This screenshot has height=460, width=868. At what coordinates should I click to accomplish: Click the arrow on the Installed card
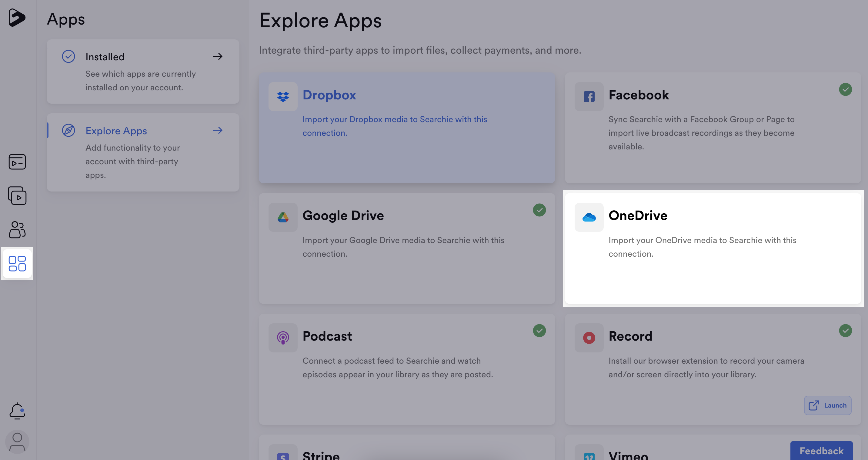(218, 57)
